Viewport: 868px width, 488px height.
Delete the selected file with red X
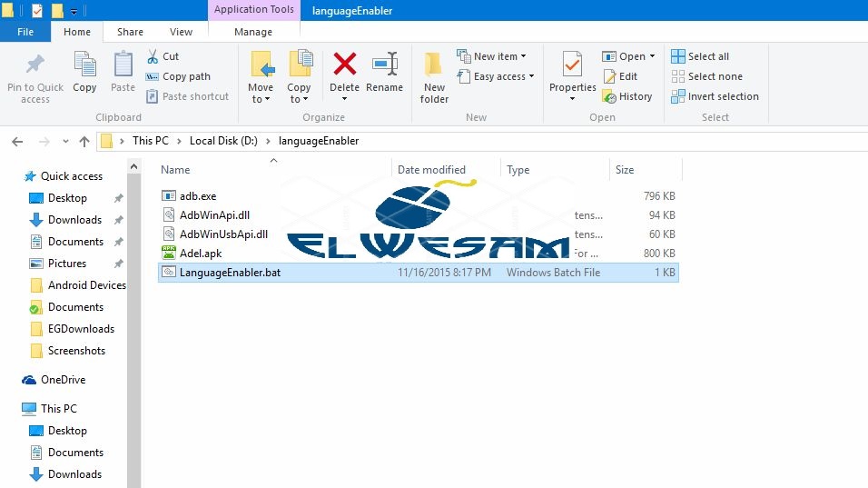(x=344, y=65)
